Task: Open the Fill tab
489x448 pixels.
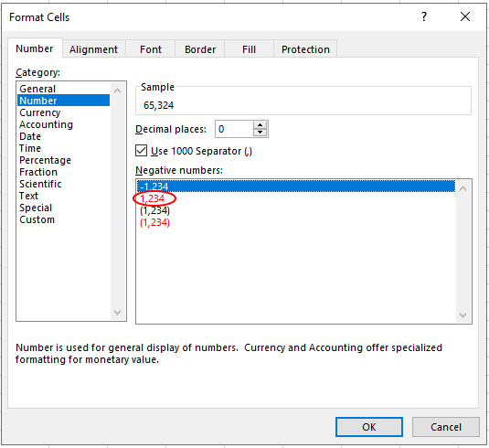Action: 249,49
